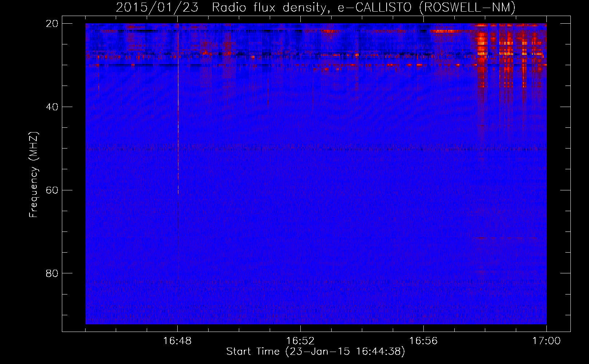Click the 40 frequency tick label
Screen dimensions: 589x364
[52, 107]
